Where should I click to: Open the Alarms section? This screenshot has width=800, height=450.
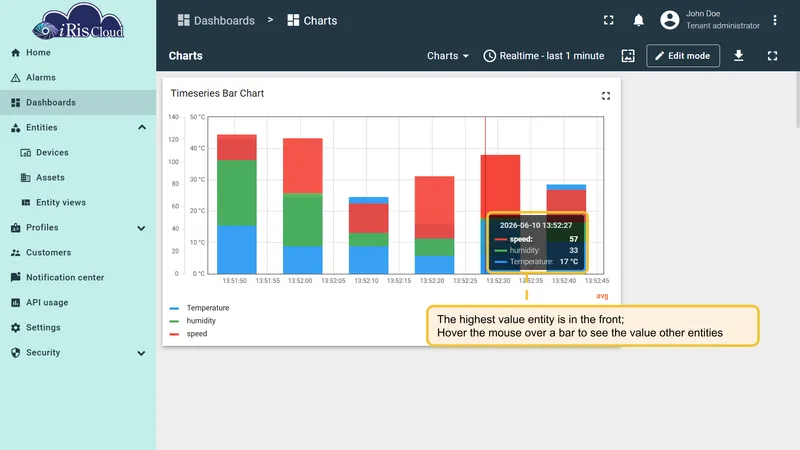tap(78, 78)
